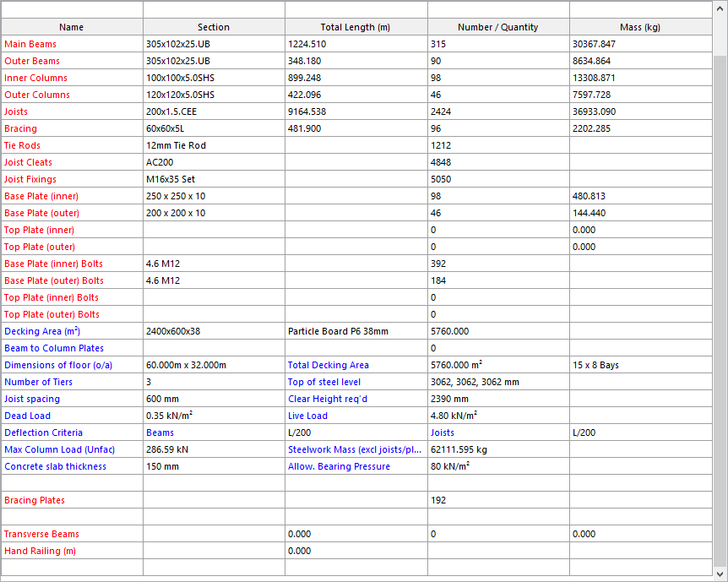Viewport: 728px width, 582px height.
Task: Click the 2424 joists quantity cell
Action: click(x=498, y=112)
